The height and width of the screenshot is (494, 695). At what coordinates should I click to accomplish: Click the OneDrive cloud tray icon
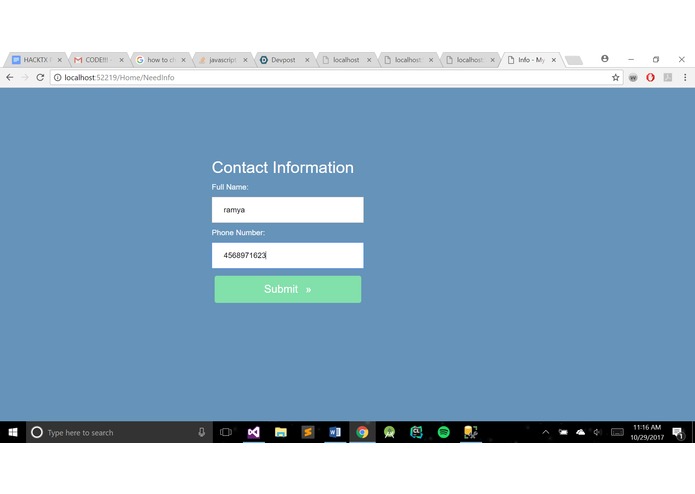[580, 432]
